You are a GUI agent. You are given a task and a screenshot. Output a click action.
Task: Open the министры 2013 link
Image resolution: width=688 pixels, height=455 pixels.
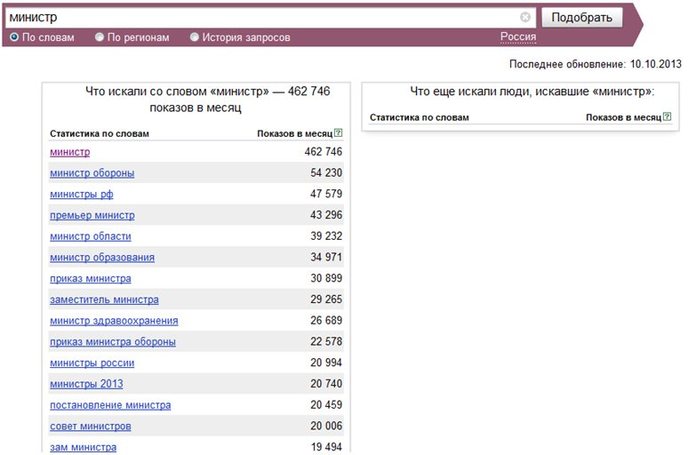point(86,383)
